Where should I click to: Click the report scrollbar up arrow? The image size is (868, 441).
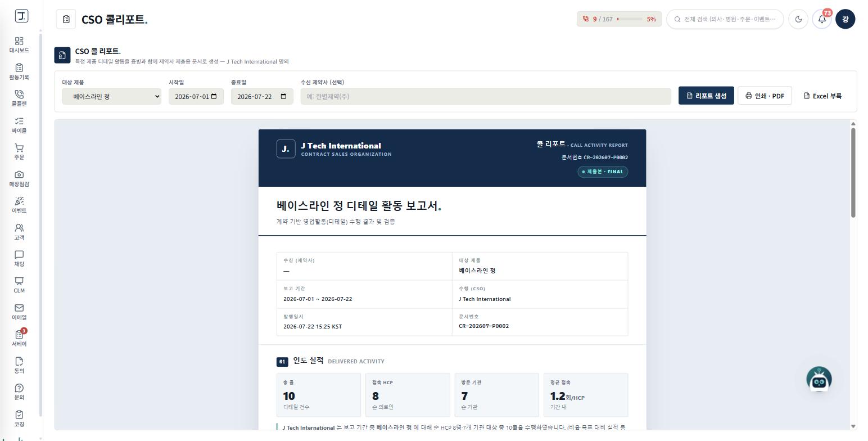pyautogui.click(x=853, y=123)
